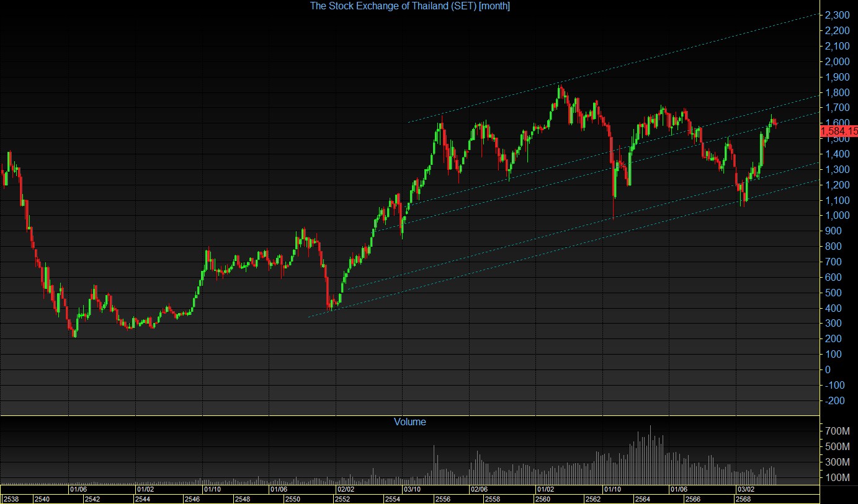The height and width of the screenshot is (504, 858).
Task: Click the 02/06 date marker
Action: click(x=480, y=489)
